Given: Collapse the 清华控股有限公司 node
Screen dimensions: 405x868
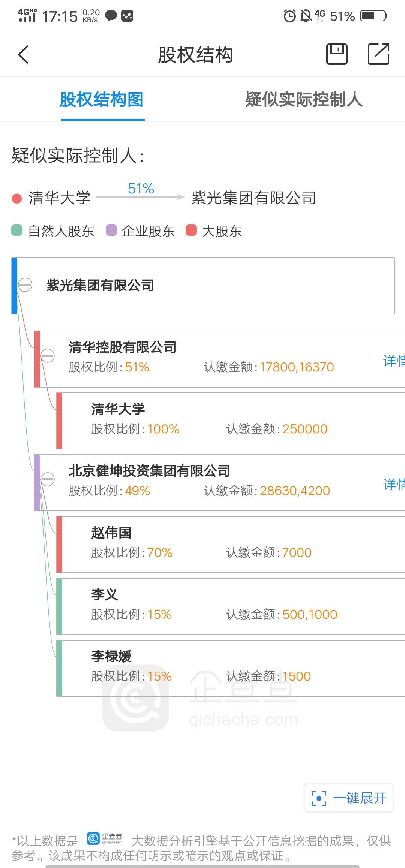Looking at the screenshot, I should click(48, 355).
